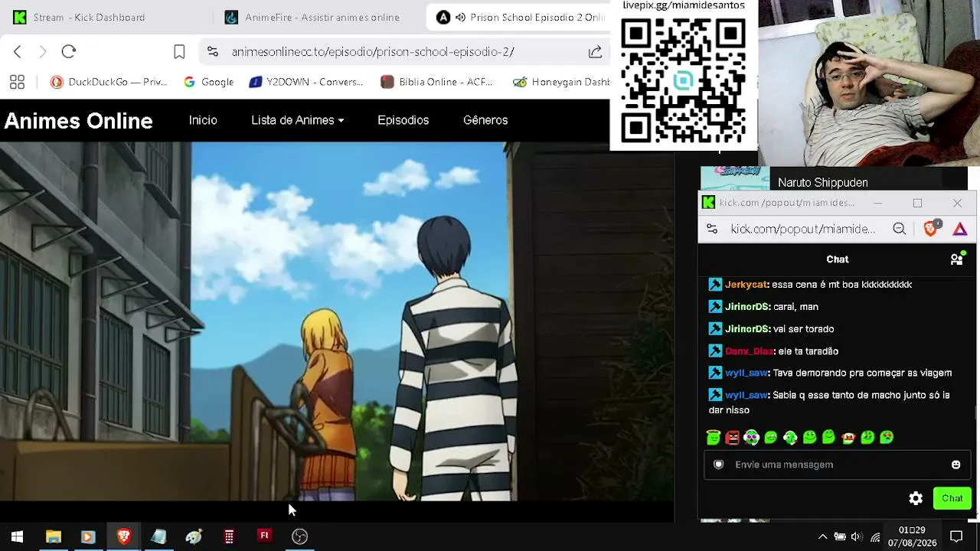Open Adobe Flash from the taskbar
Viewport: 980px width, 551px height.
(x=264, y=536)
